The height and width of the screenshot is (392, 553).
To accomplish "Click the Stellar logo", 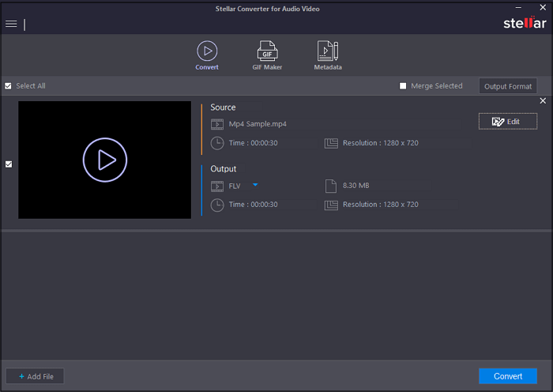I will [x=524, y=22].
